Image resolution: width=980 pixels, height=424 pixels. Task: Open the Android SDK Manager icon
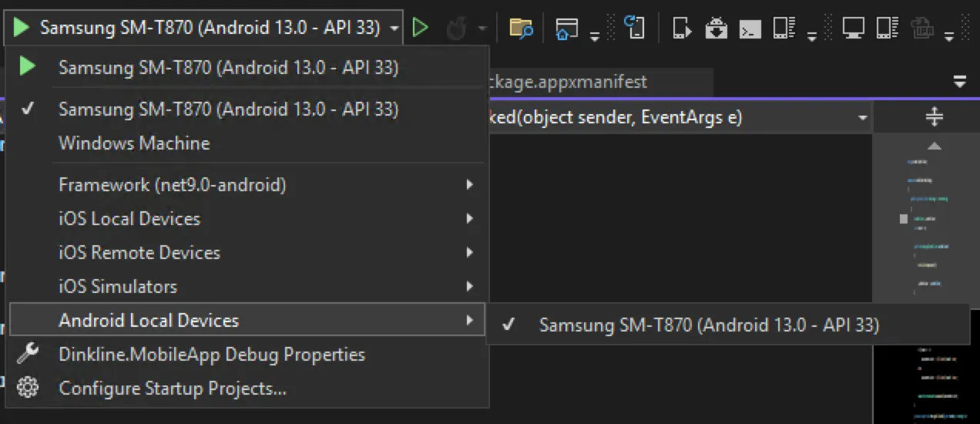717,29
